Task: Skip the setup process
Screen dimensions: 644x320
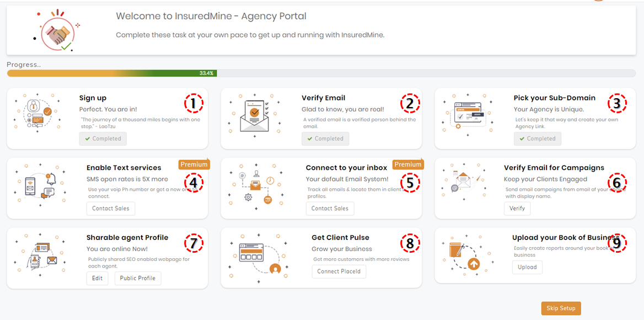Action: coord(561,308)
